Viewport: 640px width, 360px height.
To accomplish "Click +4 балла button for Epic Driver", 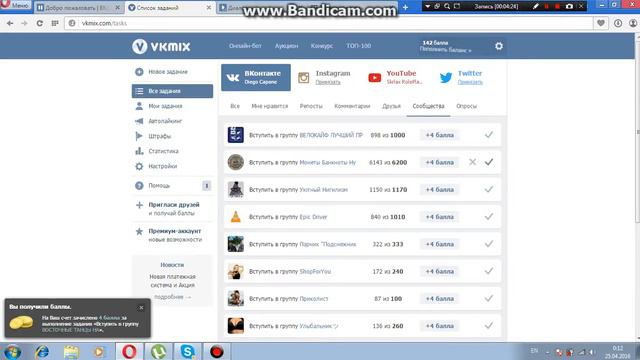I will 439,217.
